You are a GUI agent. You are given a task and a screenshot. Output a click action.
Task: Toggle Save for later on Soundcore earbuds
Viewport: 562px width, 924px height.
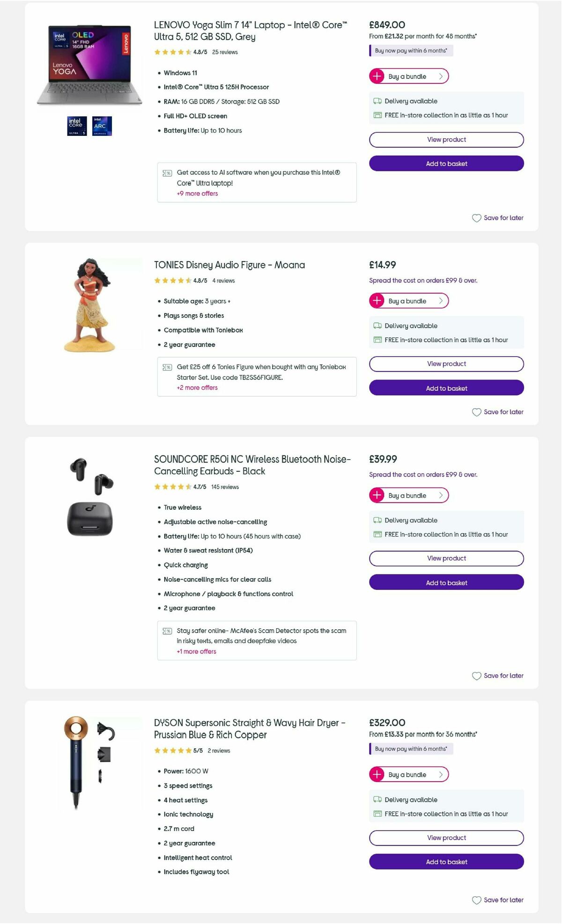[497, 676]
